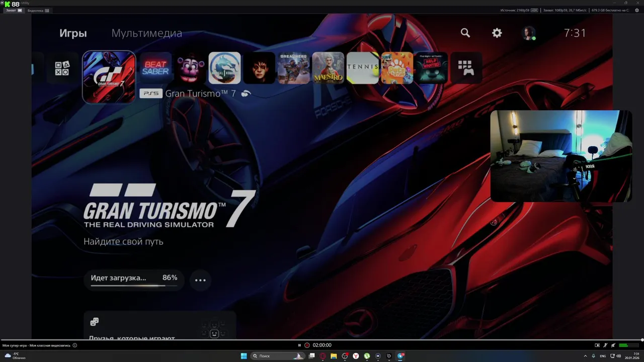Pause the recording
Viewport: 644px width, 362px height.
(x=299, y=345)
